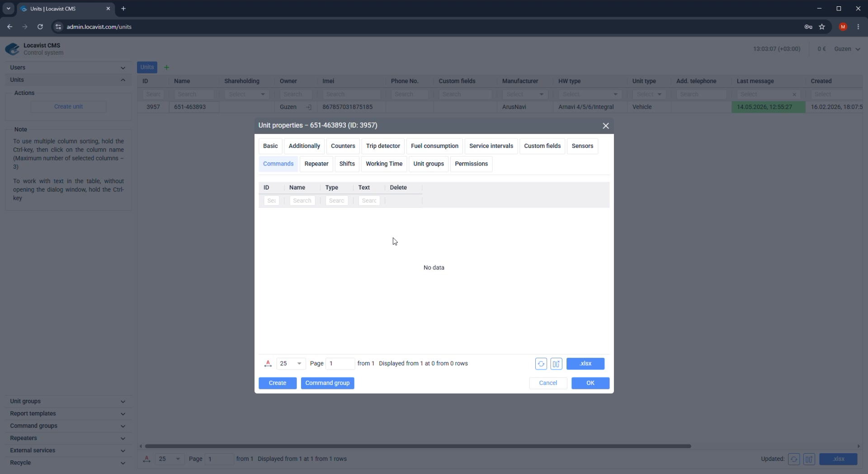This screenshot has width=868, height=474.
Task: Click the Create button in the dialog
Action: (278, 383)
